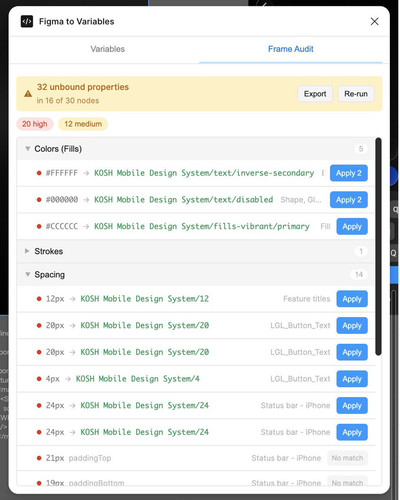Select the #FFFFFF hex value text

(62, 173)
